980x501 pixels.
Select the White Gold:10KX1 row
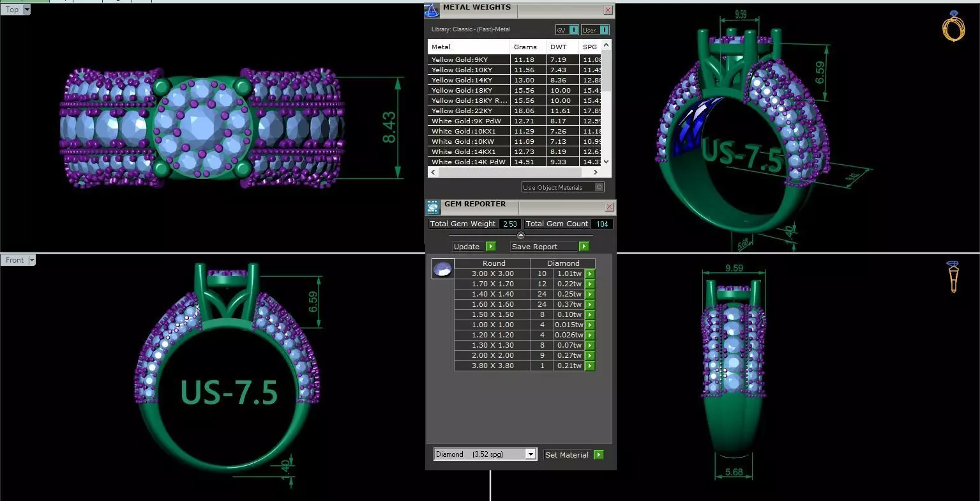pyautogui.click(x=515, y=131)
